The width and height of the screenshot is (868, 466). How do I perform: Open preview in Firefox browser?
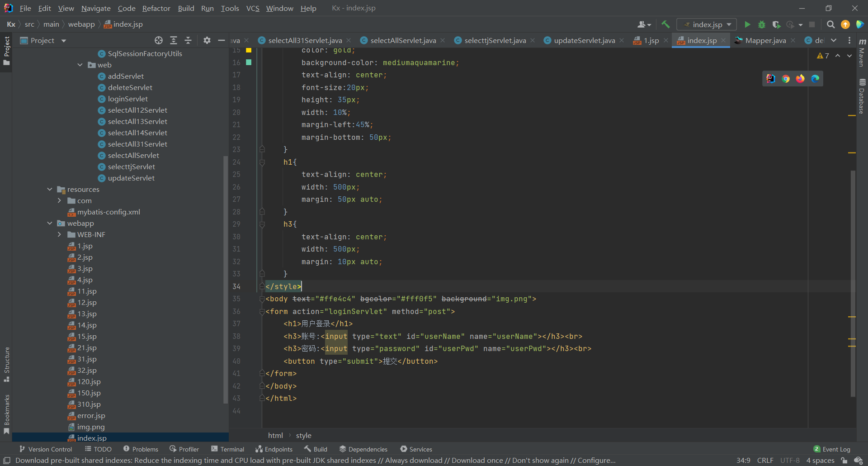tap(800, 79)
